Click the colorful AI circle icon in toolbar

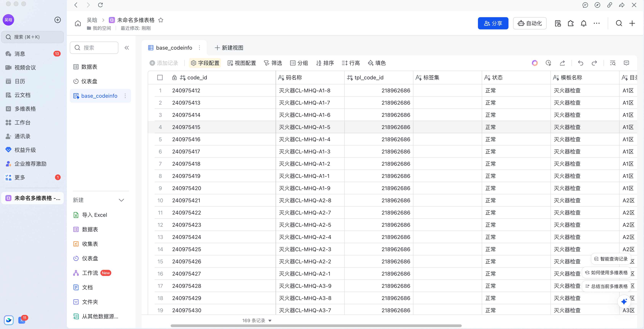click(x=535, y=63)
